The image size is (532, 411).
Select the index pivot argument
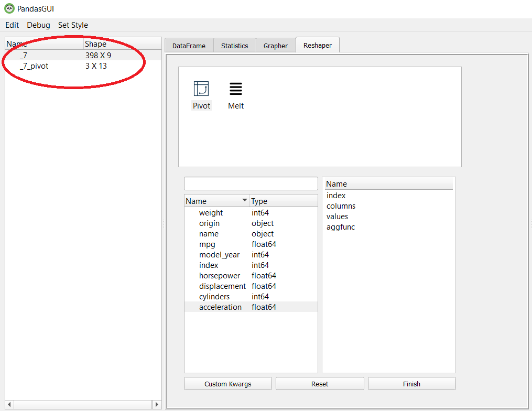(389, 196)
